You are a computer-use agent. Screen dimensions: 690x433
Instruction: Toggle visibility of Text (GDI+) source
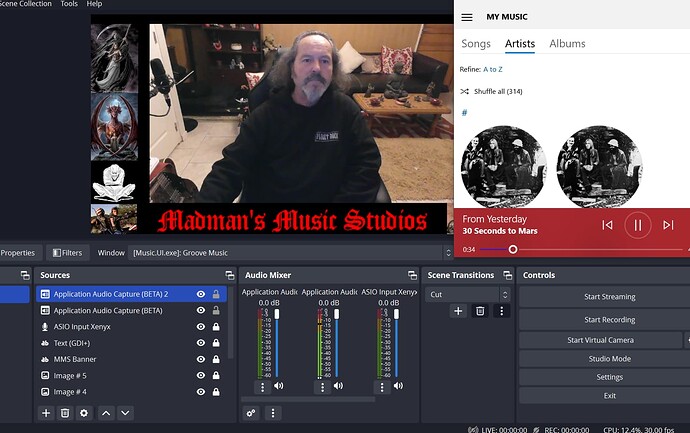point(201,343)
